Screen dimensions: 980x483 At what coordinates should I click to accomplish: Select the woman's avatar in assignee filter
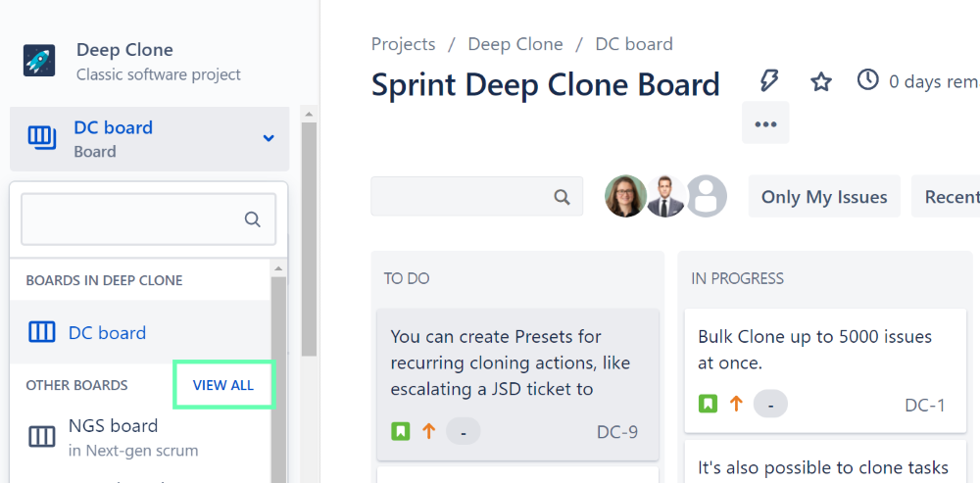tap(625, 197)
